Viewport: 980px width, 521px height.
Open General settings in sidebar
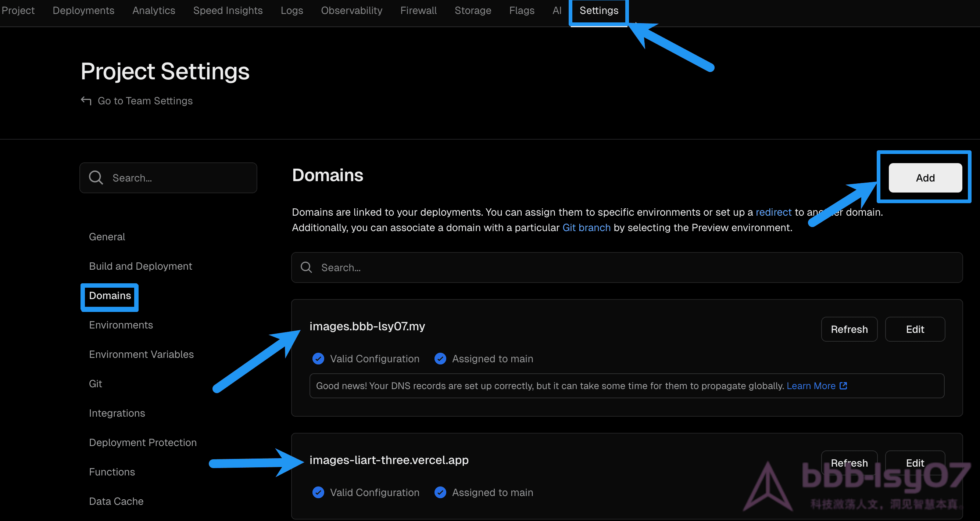pos(107,237)
